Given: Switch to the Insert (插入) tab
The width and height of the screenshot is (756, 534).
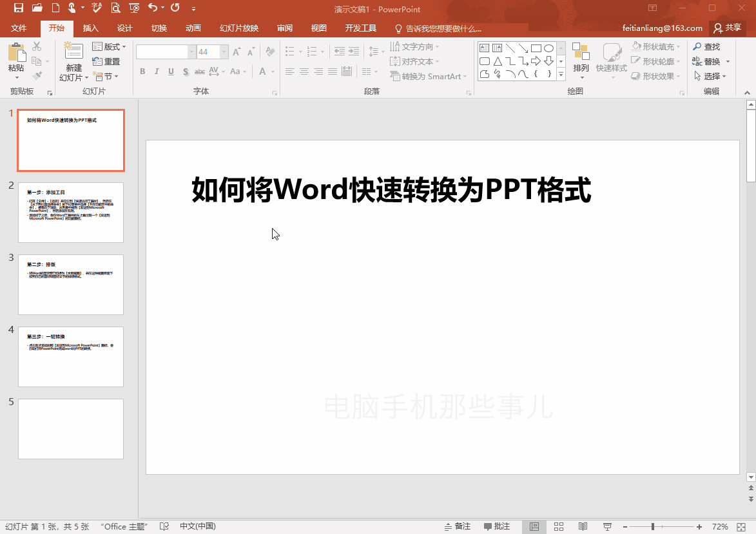Looking at the screenshot, I should tap(90, 28).
